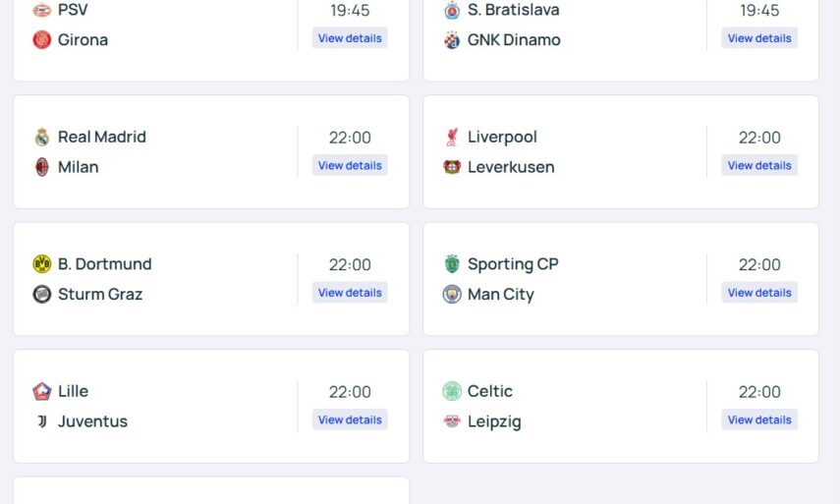Select the GNK Dinamo team name
840x504 pixels.
point(514,40)
